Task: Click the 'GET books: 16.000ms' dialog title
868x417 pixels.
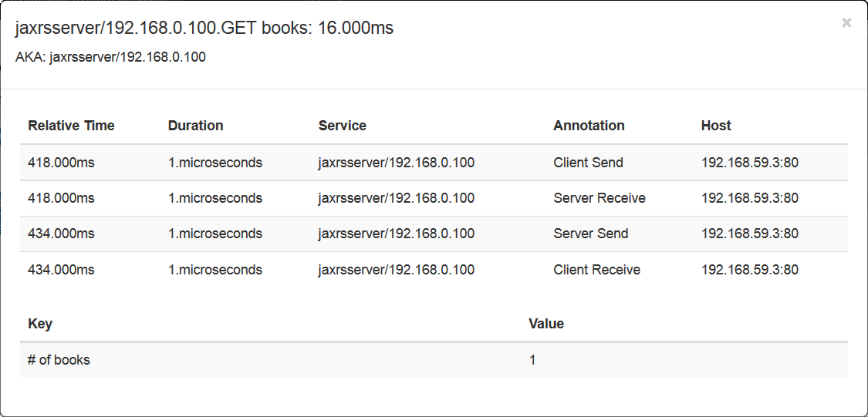Action: tap(204, 29)
